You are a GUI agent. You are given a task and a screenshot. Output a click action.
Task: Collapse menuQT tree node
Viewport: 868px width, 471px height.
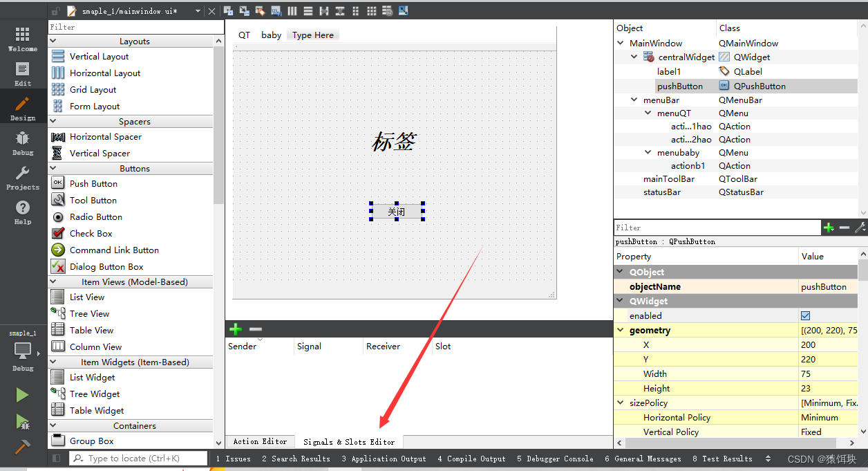click(x=648, y=113)
